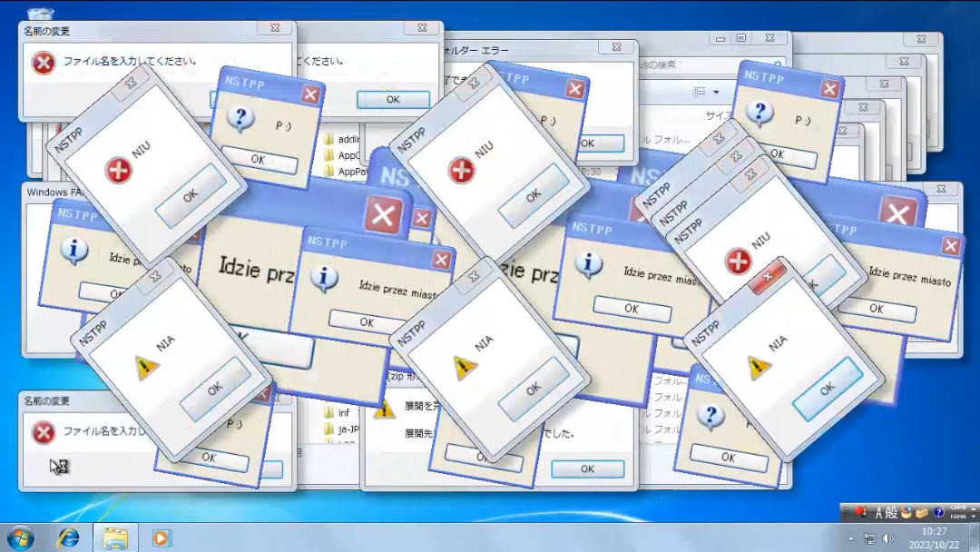
Task: Click OK in 'Idzie przez miasto' dialog beside the middle NIU dialog
Action: (x=367, y=322)
